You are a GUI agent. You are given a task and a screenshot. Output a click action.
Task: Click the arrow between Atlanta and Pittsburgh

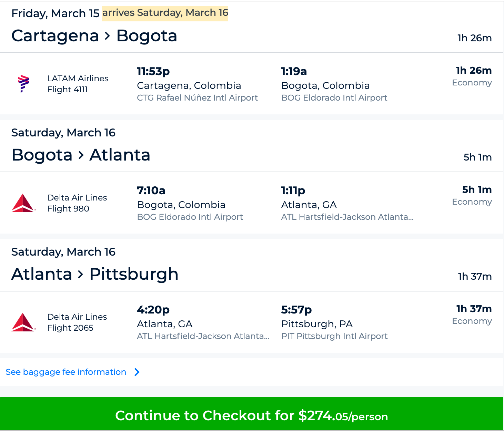(x=81, y=274)
